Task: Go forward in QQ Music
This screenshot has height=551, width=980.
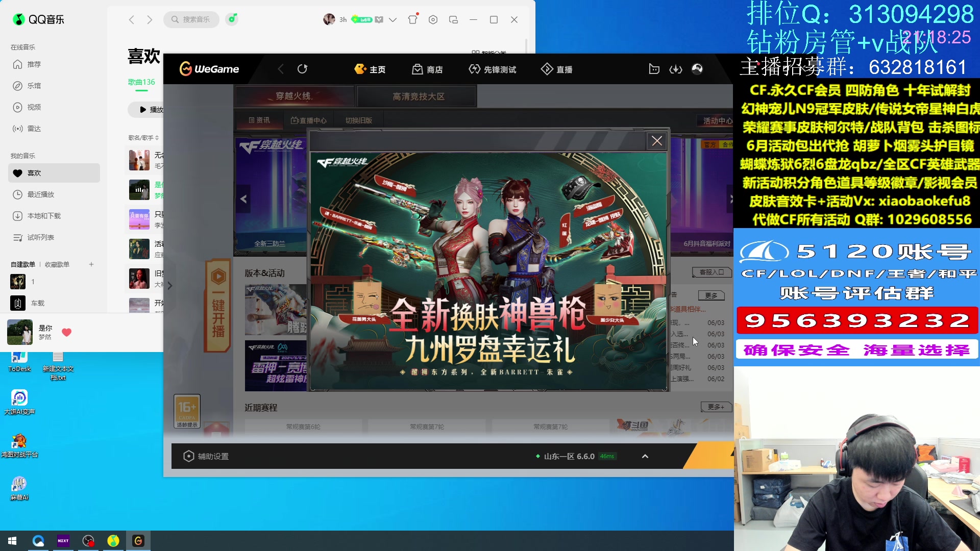Action: [x=150, y=19]
